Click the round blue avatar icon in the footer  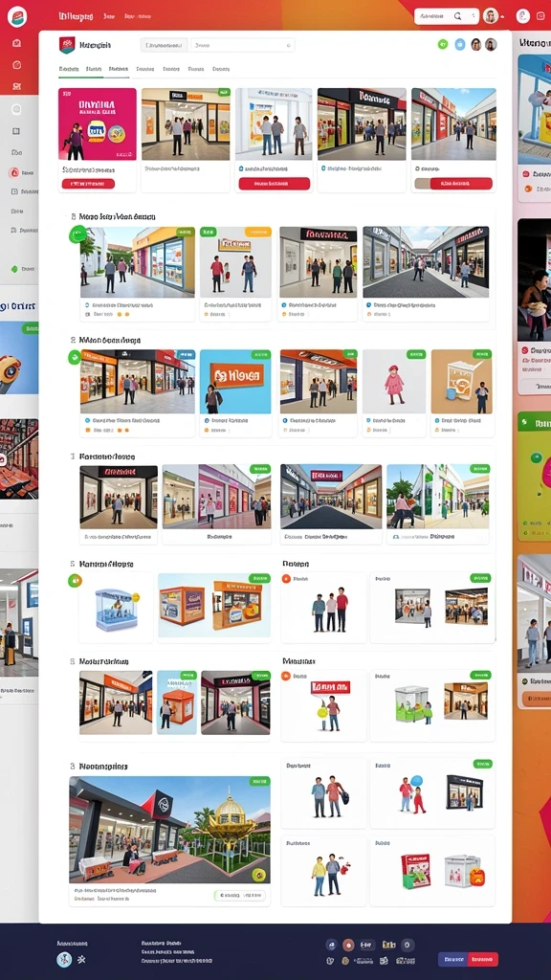click(x=64, y=959)
